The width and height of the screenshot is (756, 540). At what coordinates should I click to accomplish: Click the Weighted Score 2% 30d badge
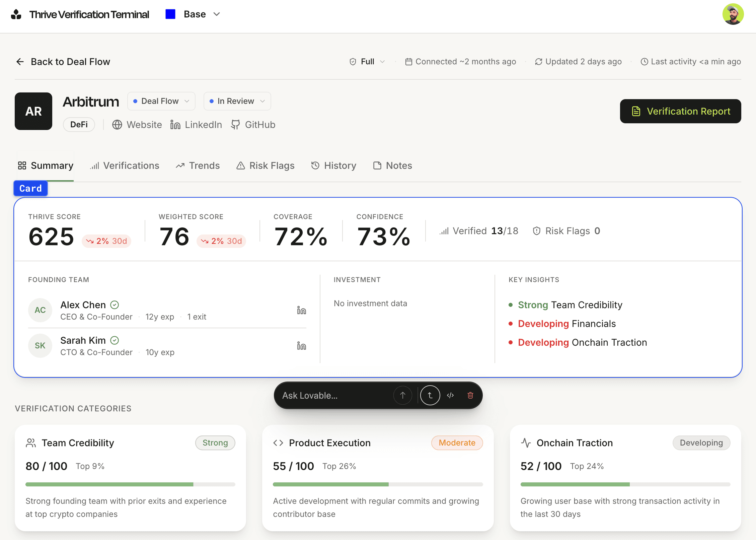[221, 241]
